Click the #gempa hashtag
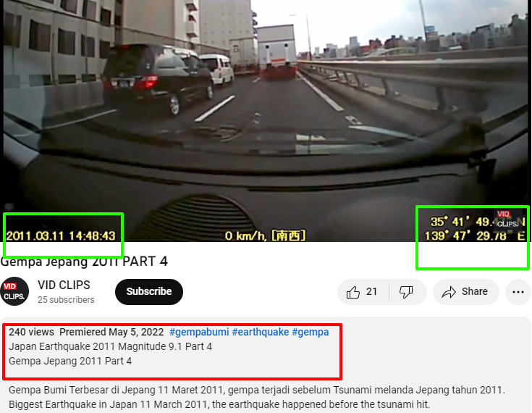The height and width of the screenshot is (413, 532). (310, 332)
